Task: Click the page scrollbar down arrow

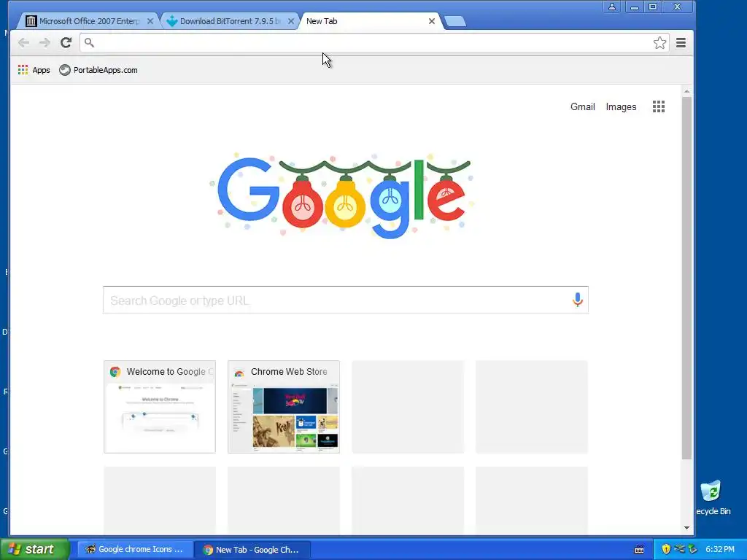Action: (x=686, y=528)
